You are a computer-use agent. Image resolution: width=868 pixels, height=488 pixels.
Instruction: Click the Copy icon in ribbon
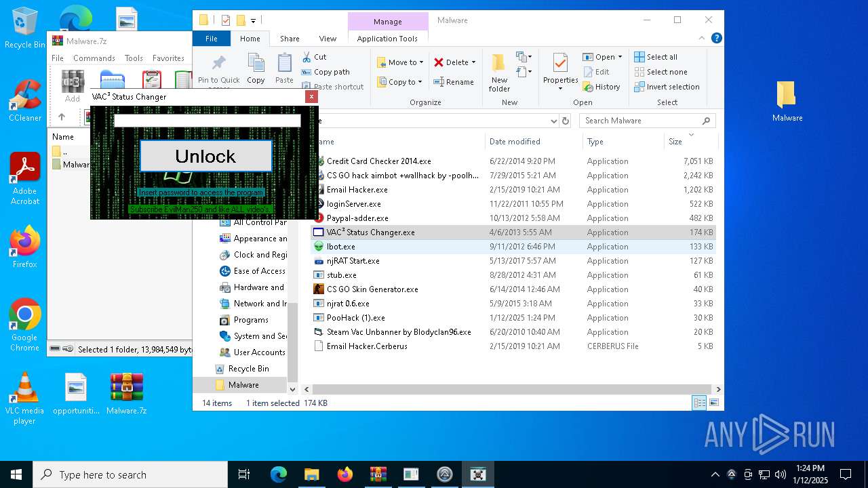click(x=256, y=63)
